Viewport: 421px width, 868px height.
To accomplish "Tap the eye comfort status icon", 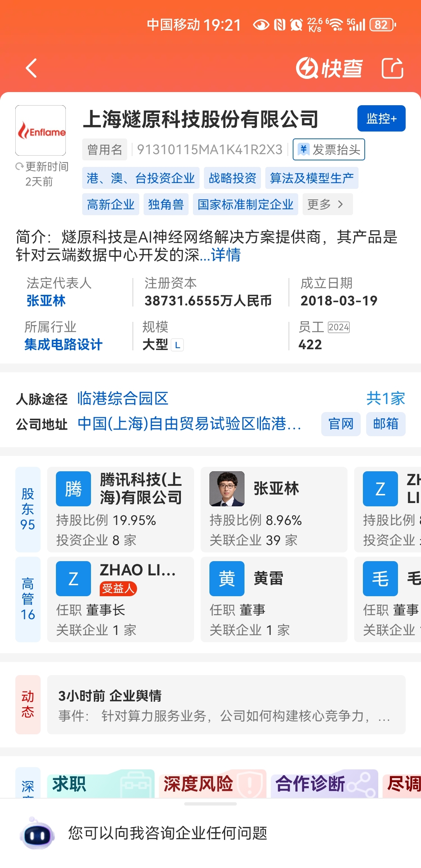I will (x=261, y=25).
